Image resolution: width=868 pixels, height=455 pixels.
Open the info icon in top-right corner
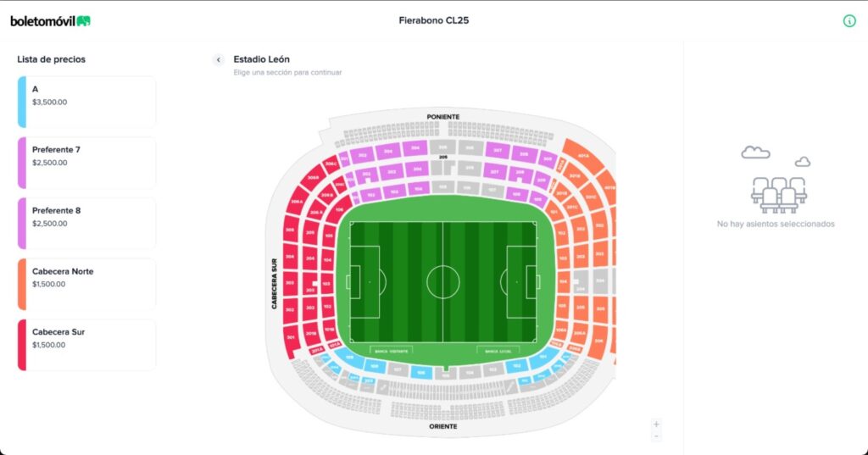(849, 20)
